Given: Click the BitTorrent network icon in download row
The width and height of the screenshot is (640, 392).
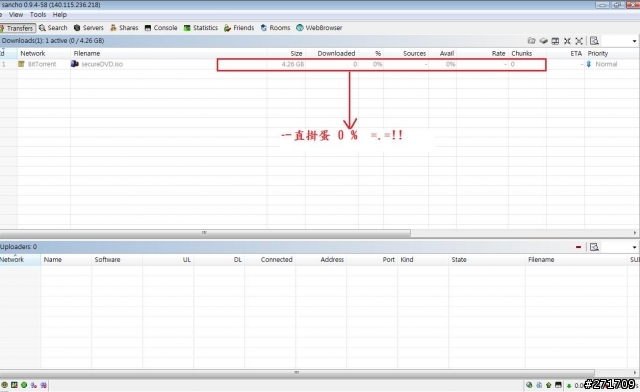Looking at the screenshot, I should [21, 64].
